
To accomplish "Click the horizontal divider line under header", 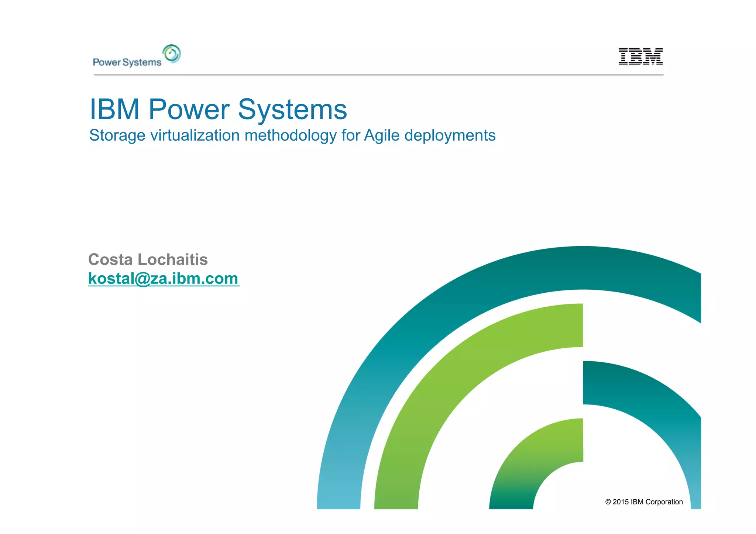I will [378, 75].
